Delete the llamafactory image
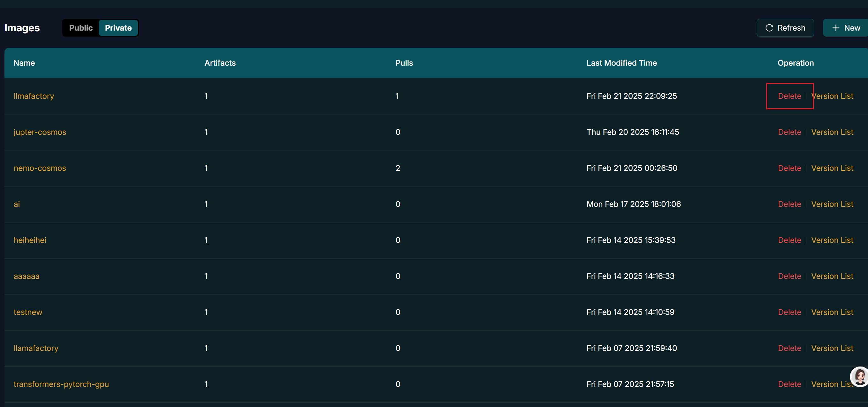Image resolution: width=868 pixels, height=407 pixels. pyautogui.click(x=789, y=348)
